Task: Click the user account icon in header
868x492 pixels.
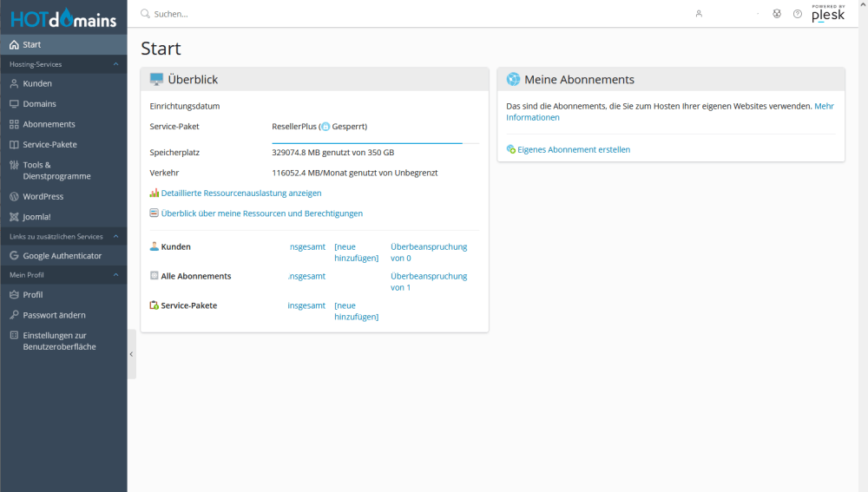Action: click(699, 14)
